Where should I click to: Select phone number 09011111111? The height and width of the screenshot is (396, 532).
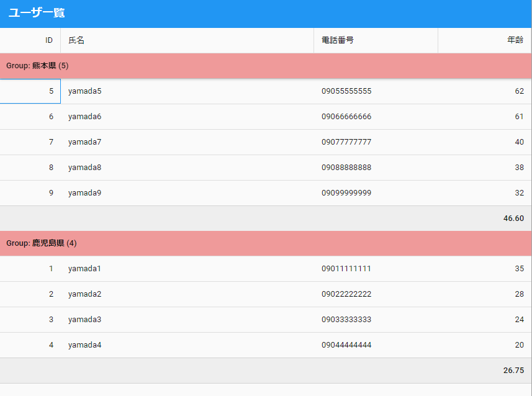pyautogui.click(x=376, y=269)
